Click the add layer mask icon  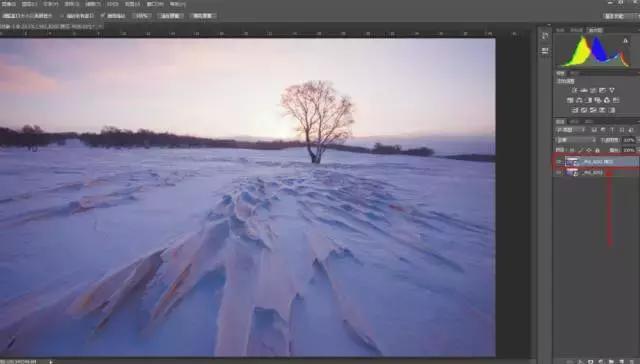point(590,362)
